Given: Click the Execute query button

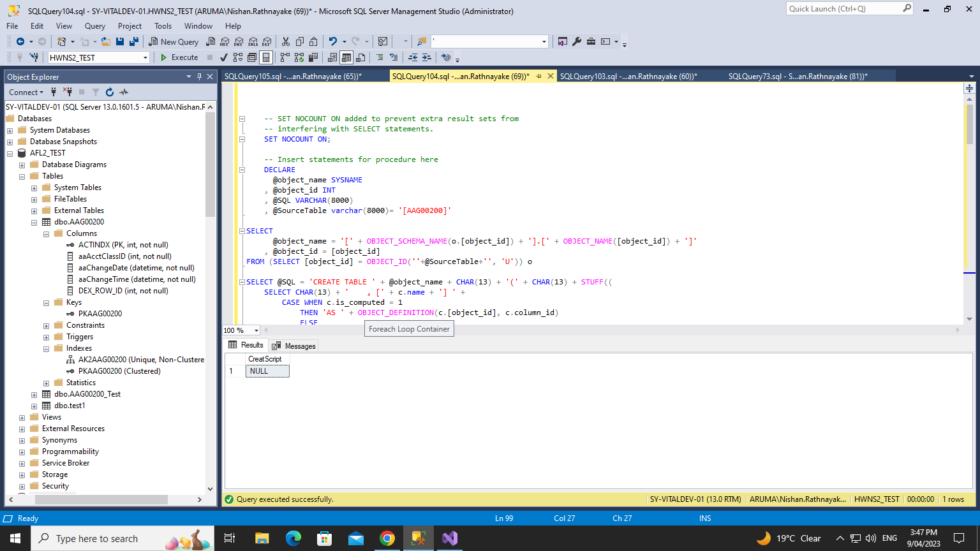Looking at the screenshot, I should coord(179,57).
